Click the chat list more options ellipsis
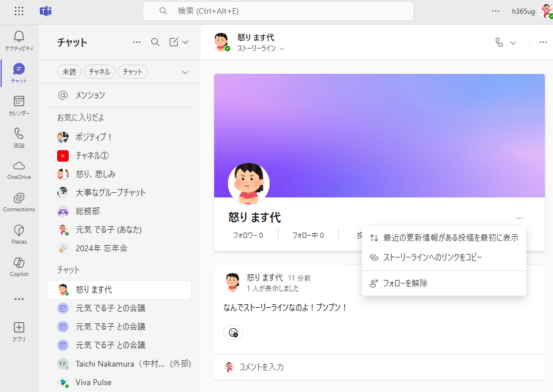Viewport: 553px width, 392px height. pos(137,42)
